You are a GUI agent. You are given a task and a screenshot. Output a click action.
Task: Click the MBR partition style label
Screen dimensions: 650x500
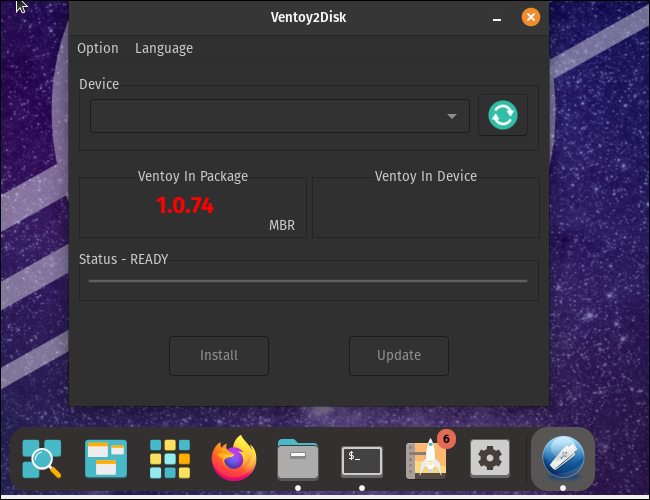[x=282, y=225]
